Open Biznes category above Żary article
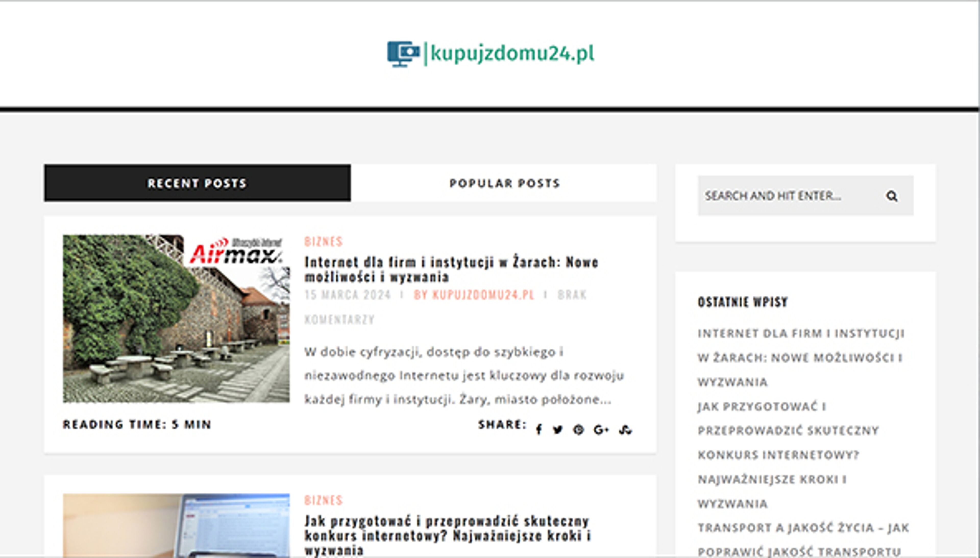This screenshot has width=980, height=558. [323, 241]
